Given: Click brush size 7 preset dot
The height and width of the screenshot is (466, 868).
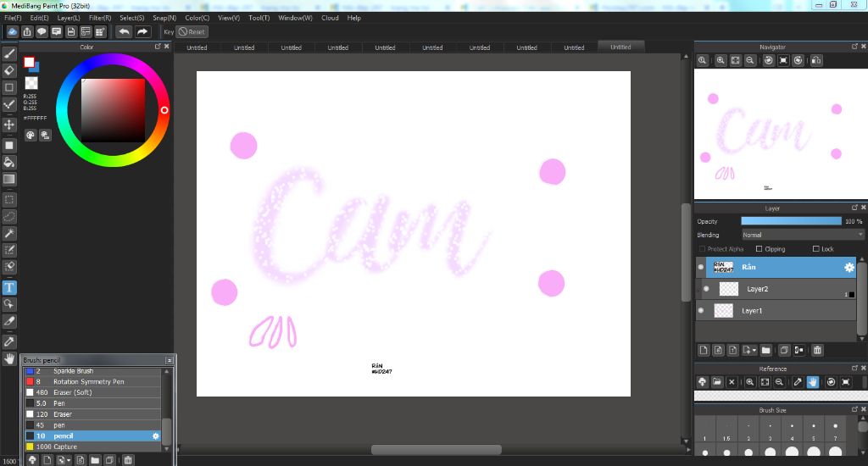Looking at the screenshot, I should (835, 426).
